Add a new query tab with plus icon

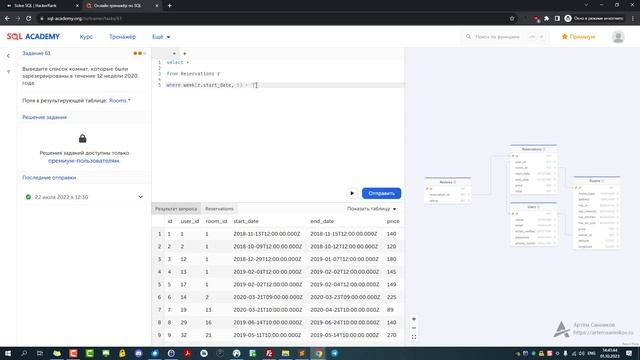pyautogui.click(x=184, y=53)
